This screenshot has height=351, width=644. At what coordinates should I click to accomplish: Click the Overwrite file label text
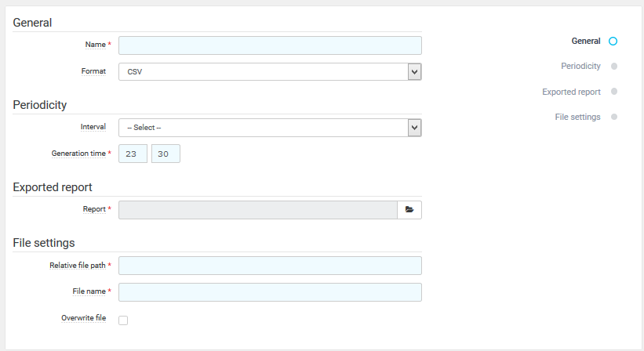click(x=83, y=318)
